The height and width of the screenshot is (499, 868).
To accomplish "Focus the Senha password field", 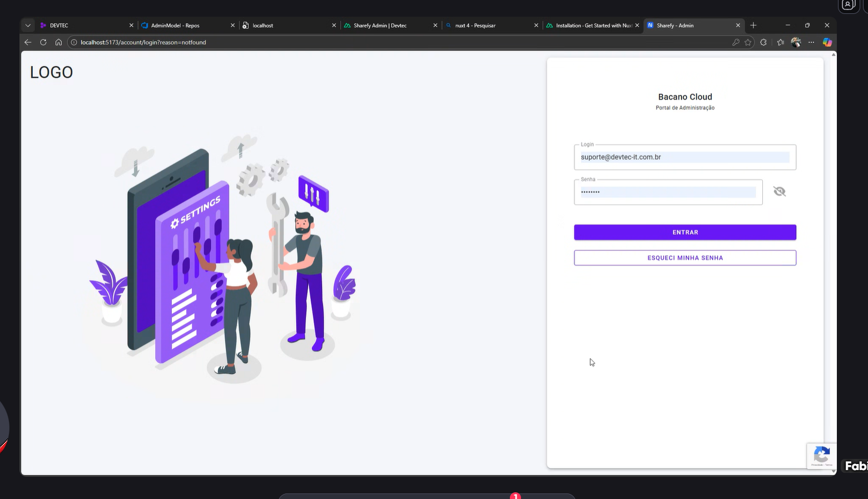I will pos(667,192).
